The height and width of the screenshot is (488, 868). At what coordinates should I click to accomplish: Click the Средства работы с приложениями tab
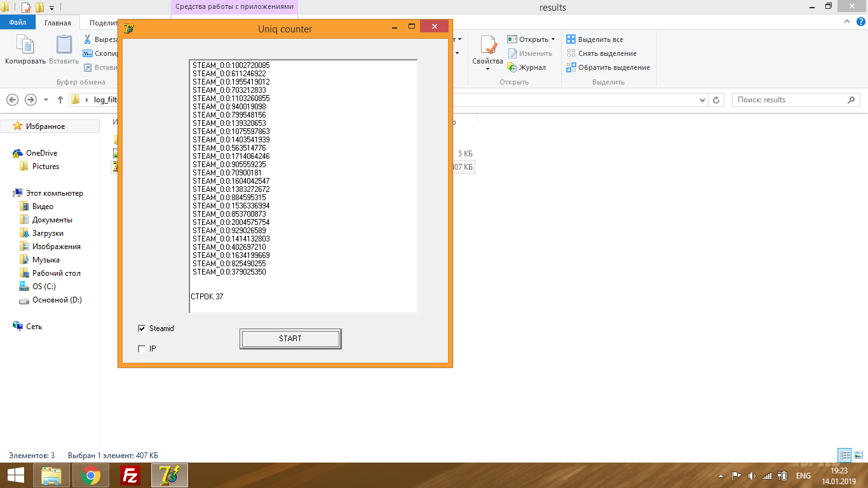[x=234, y=6]
